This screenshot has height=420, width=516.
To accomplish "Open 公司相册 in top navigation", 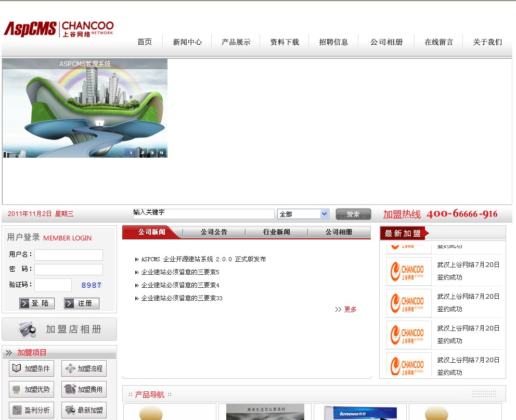I will pos(386,42).
